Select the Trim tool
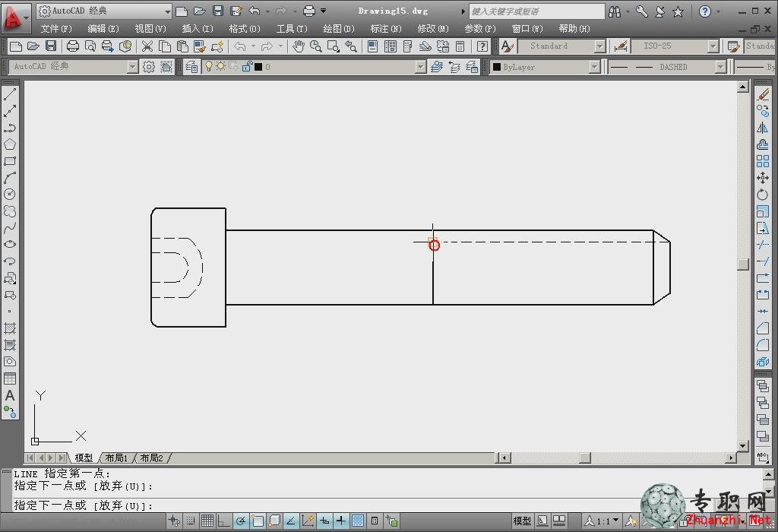Image resolution: width=778 pixels, height=532 pixels. (763, 245)
